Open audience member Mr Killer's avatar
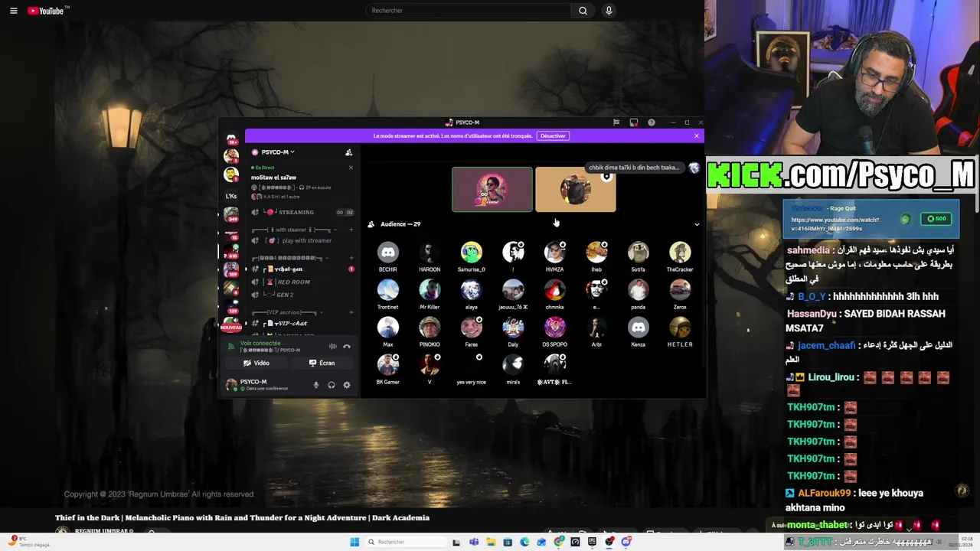 click(430, 290)
